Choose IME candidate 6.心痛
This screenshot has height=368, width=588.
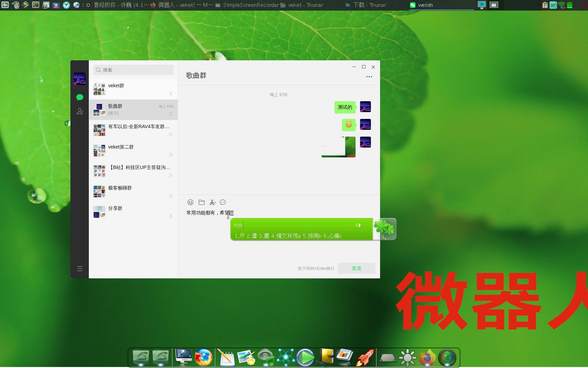[332, 236]
